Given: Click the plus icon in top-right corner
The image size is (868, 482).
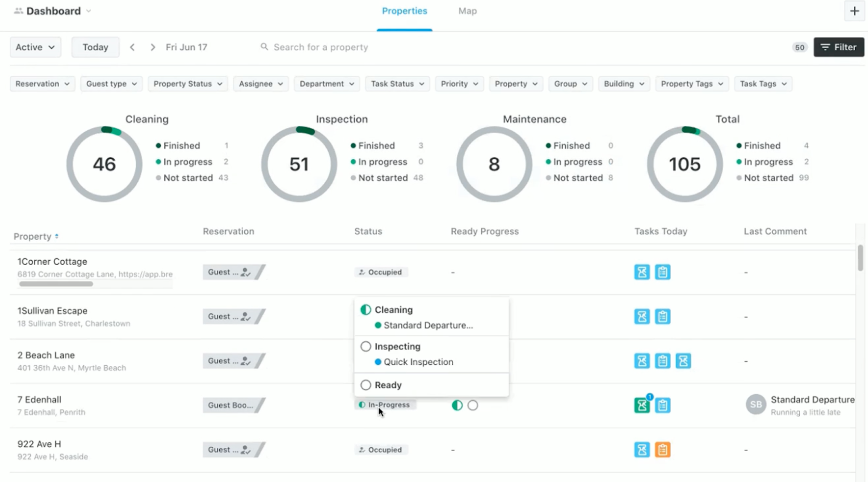Looking at the screenshot, I should click(854, 11).
